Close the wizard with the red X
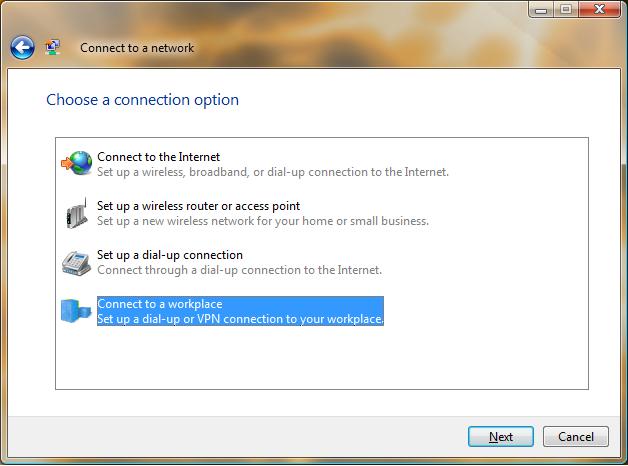 coord(599,9)
